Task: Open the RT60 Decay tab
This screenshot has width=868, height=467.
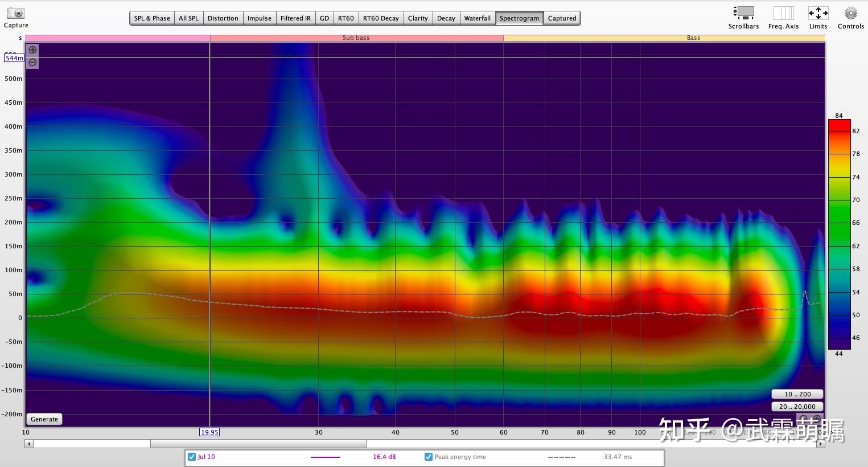Action: (381, 18)
